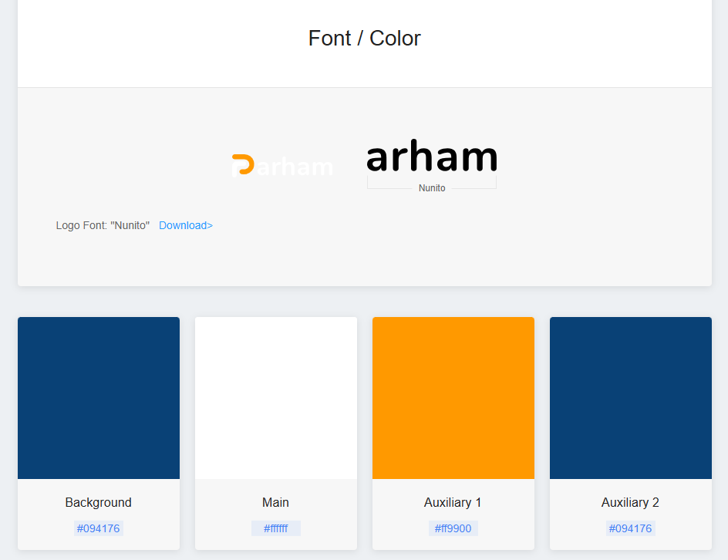Screen dimensions: 728x560
Task: Select the Main white color swatch
Action: tap(276, 398)
